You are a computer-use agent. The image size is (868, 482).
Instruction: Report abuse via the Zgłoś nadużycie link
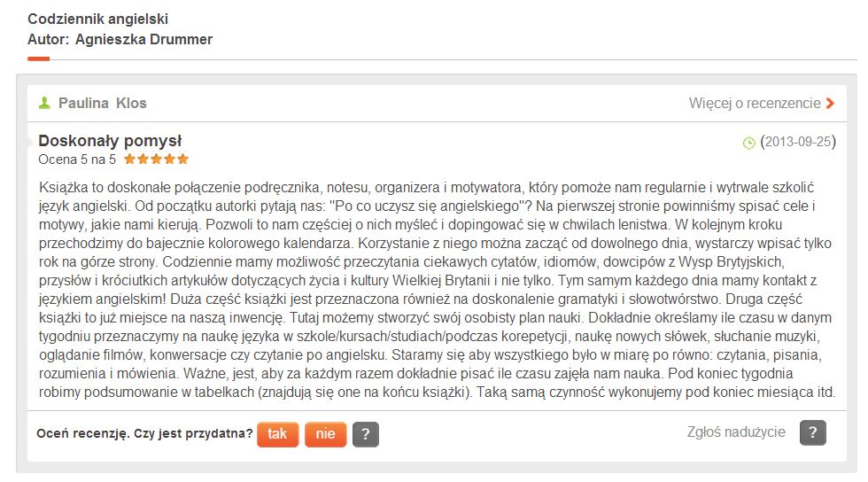pos(736,432)
